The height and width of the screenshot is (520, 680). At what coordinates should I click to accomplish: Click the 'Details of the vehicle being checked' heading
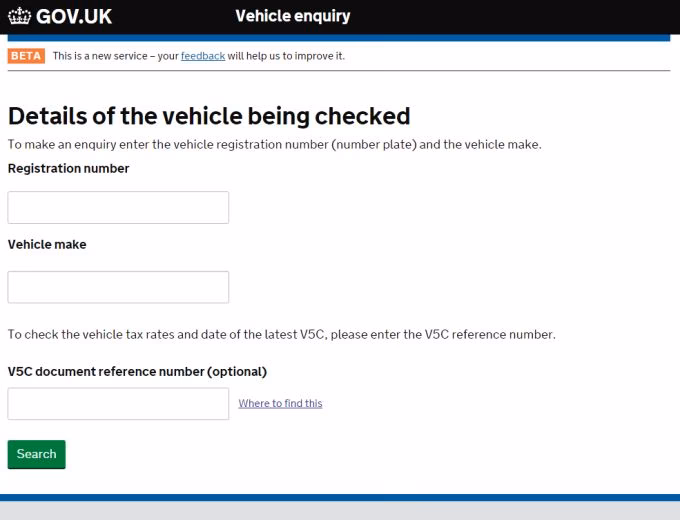pyautogui.click(x=209, y=116)
